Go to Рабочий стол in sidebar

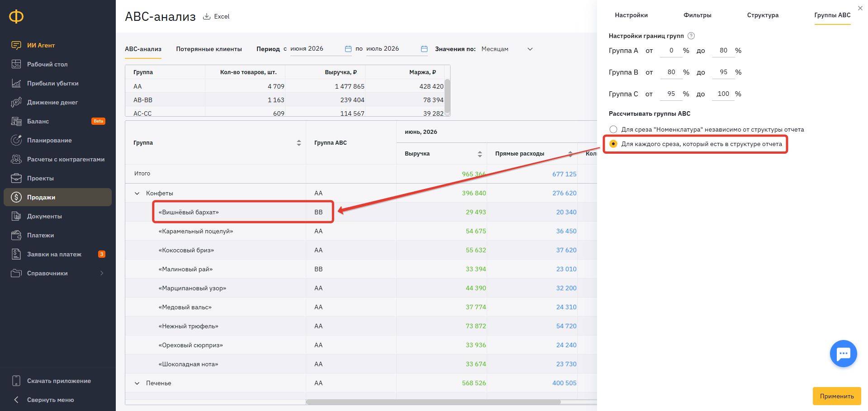[x=47, y=64]
